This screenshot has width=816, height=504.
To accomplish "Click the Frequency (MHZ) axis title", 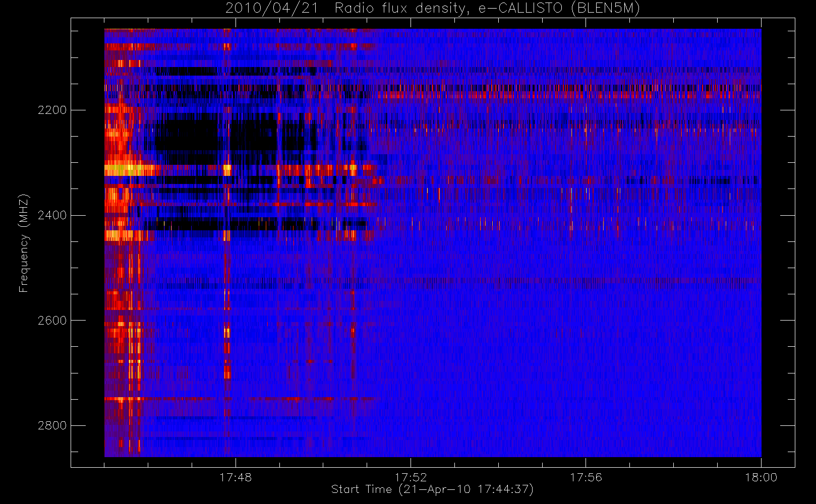I will [24, 243].
